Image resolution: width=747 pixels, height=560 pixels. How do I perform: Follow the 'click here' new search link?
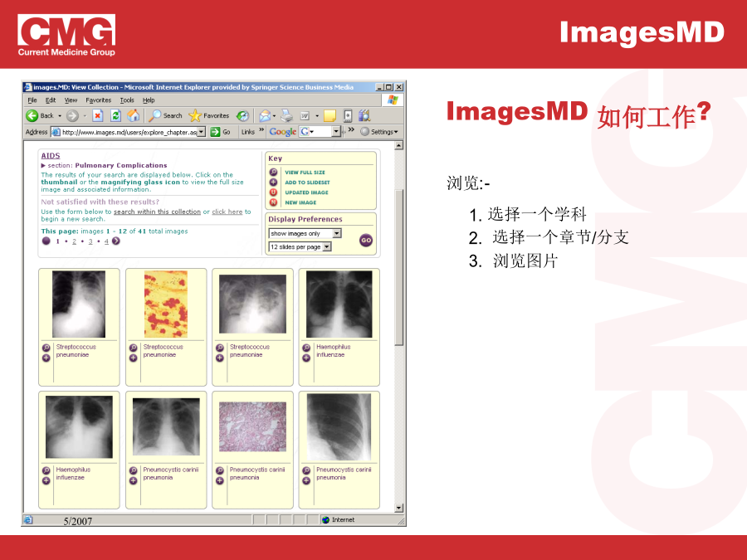point(227,212)
